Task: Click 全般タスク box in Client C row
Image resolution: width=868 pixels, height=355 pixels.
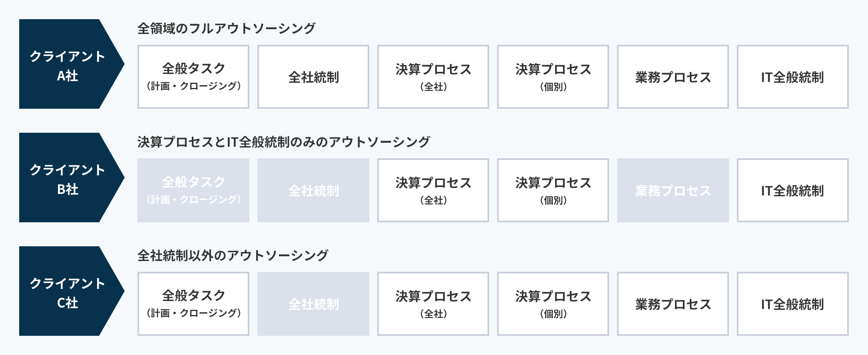Action: tap(193, 304)
